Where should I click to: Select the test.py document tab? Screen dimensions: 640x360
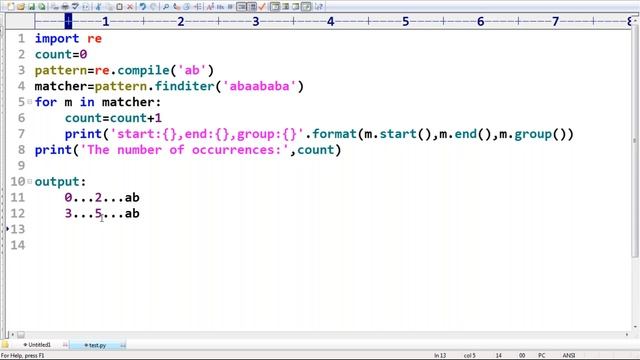pos(97,345)
